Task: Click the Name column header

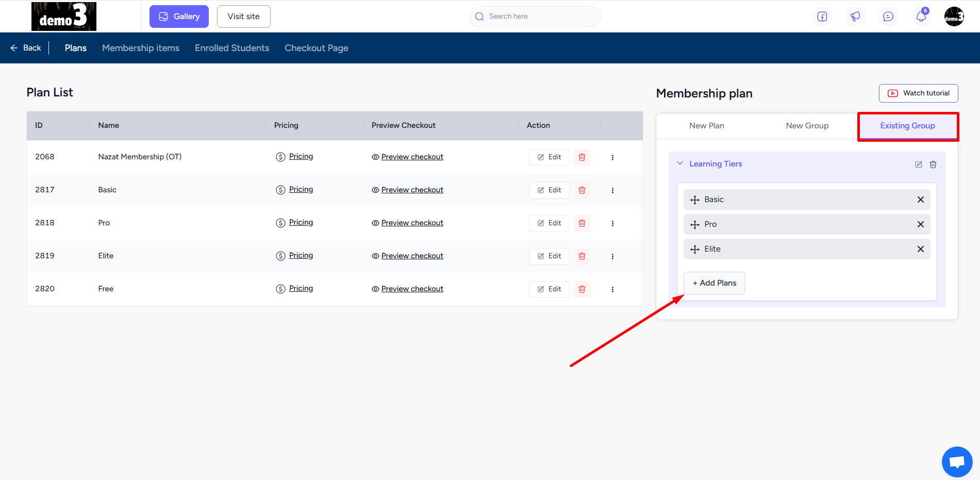Action: (x=109, y=125)
